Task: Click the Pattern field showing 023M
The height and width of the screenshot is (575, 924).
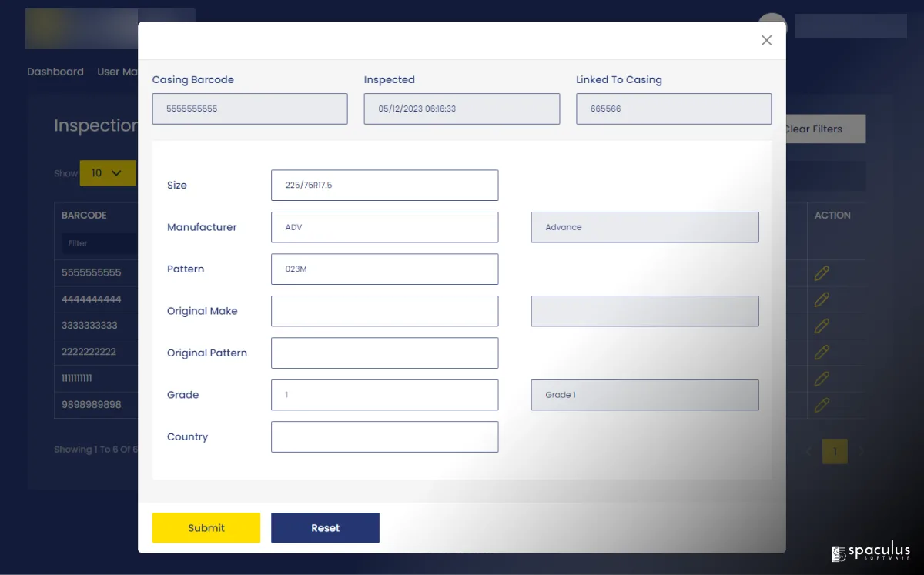Action: click(384, 269)
